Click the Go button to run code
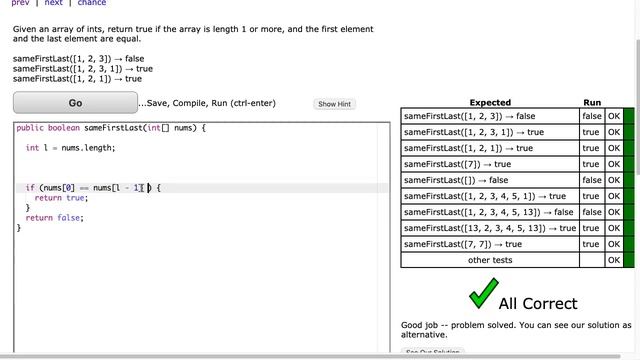The height and width of the screenshot is (360, 640). point(76,102)
